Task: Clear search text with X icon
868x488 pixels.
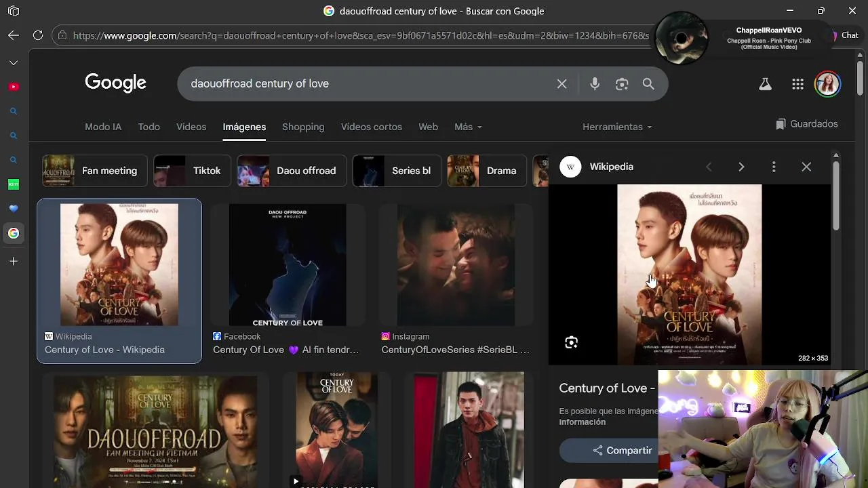Action: (x=561, y=84)
